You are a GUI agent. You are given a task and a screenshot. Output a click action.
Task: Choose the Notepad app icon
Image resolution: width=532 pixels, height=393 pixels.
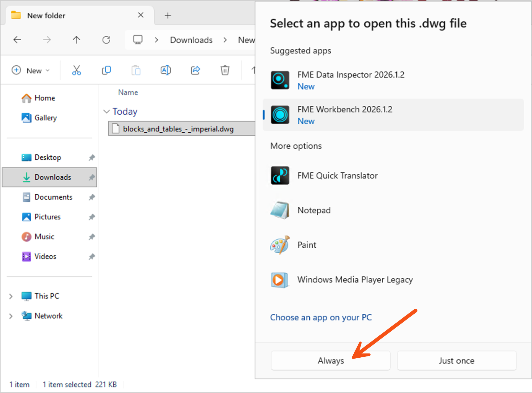click(x=280, y=210)
